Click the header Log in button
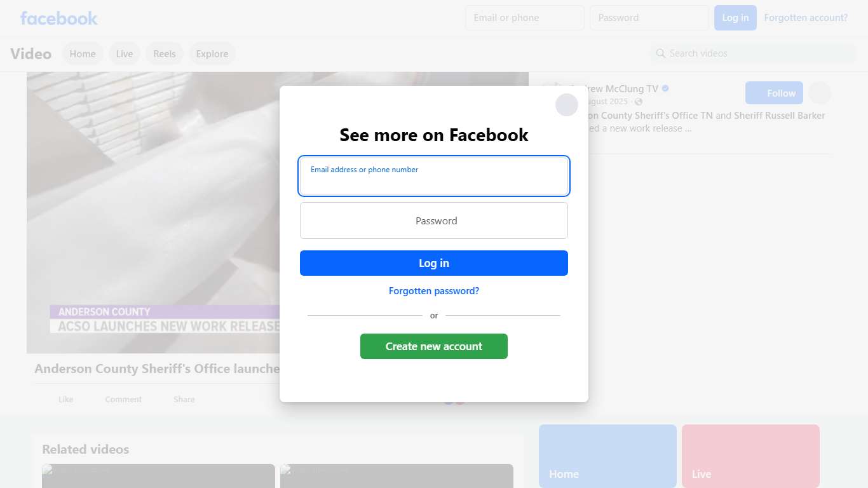Viewport: 868px width, 488px height. click(735, 18)
